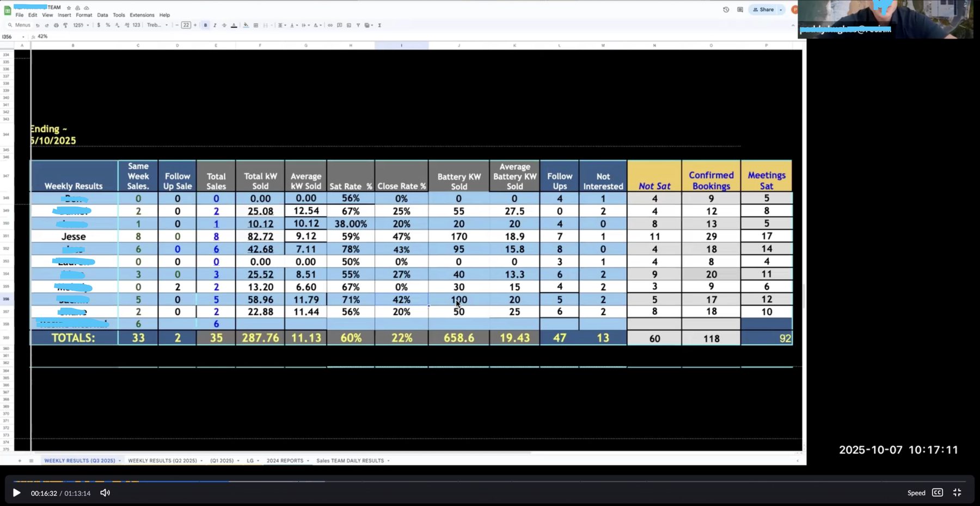Open version history with the clock icon
This screenshot has width=980, height=506.
click(726, 9)
